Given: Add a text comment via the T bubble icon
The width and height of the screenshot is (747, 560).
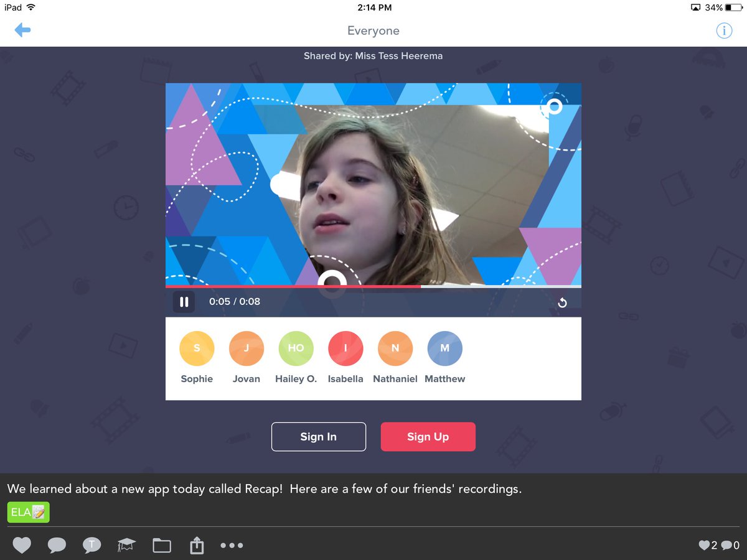Looking at the screenshot, I should (92, 545).
